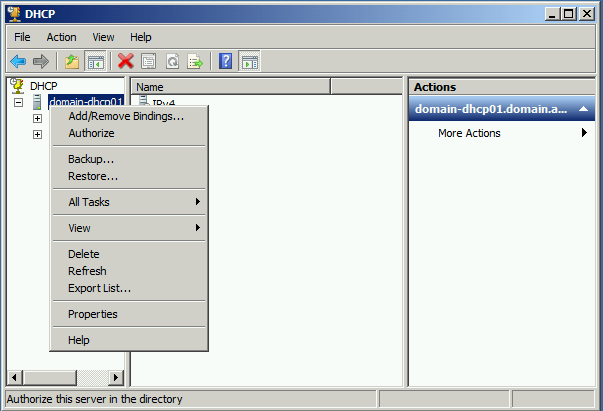This screenshot has height=411, width=603.
Task: Click the IPv4 server icon in list
Action: coord(144,101)
